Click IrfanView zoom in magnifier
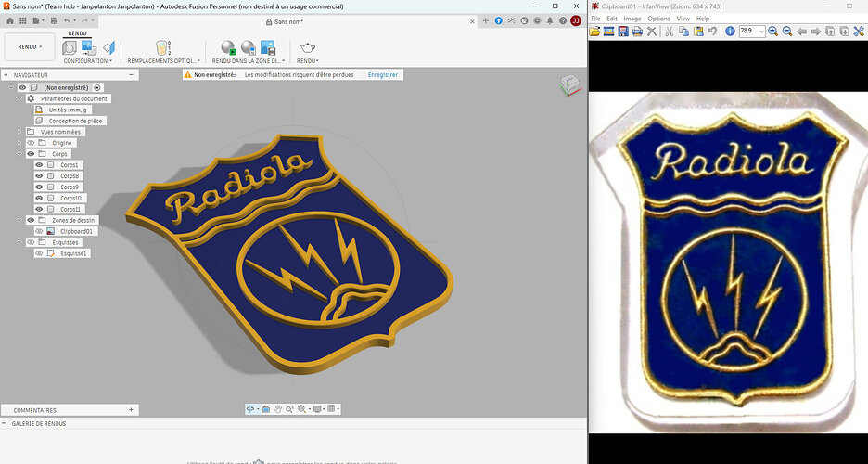Screen dimensions: 868x464 [x=772, y=32]
